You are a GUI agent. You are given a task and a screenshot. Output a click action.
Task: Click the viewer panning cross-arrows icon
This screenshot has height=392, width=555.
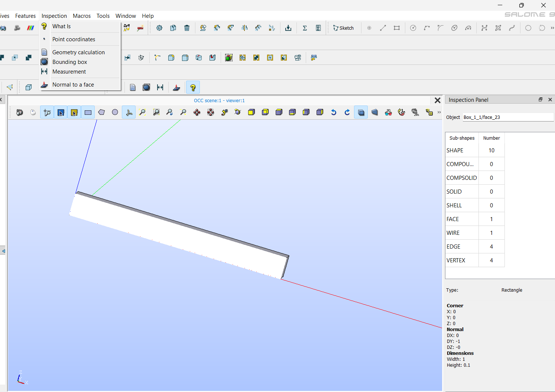coord(197,112)
